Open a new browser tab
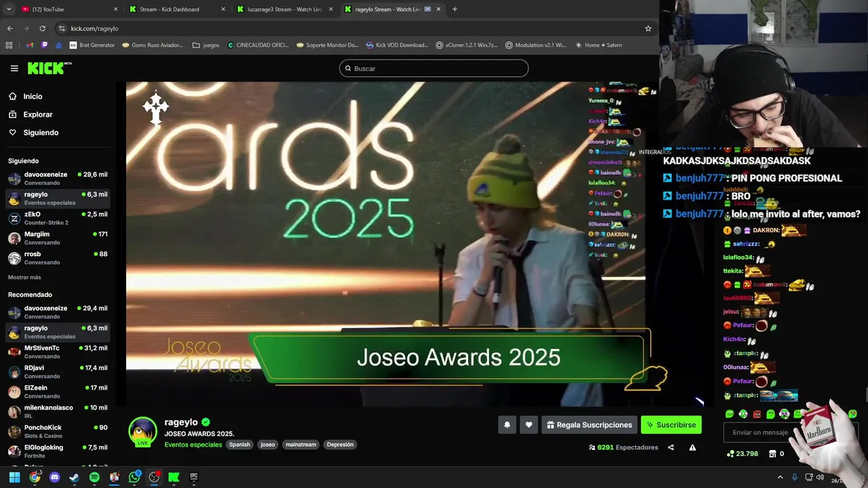The image size is (868, 488). click(x=454, y=9)
